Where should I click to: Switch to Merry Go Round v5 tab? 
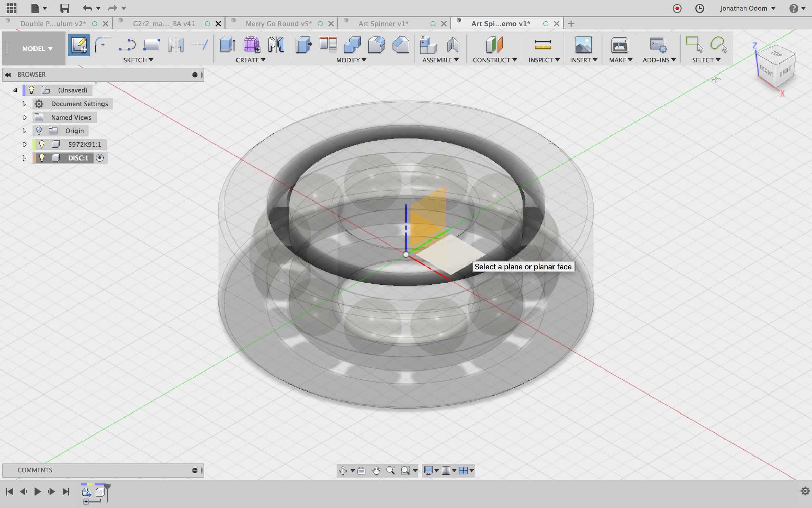(x=278, y=24)
